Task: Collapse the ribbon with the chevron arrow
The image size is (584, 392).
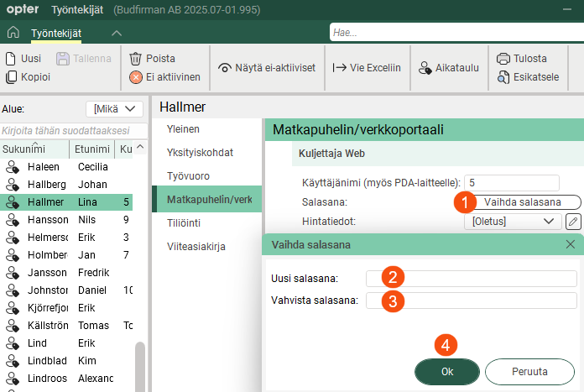Action: click(x=116, y=33)
